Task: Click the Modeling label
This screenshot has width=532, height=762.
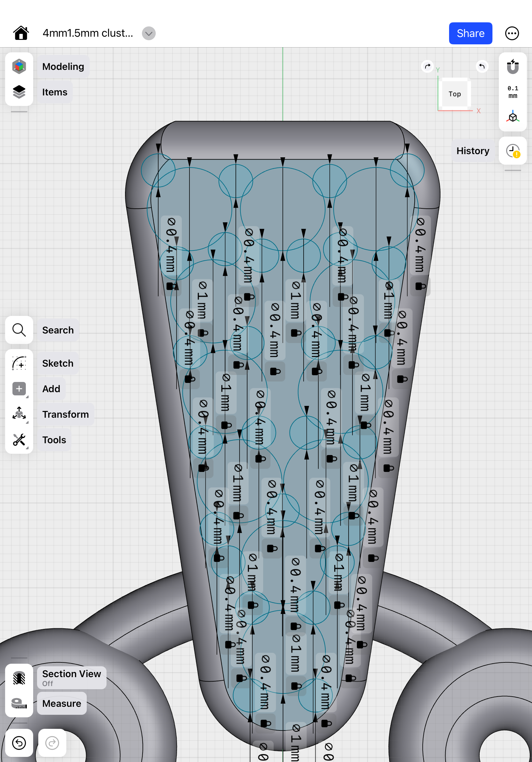Action: tap(63, 66)
